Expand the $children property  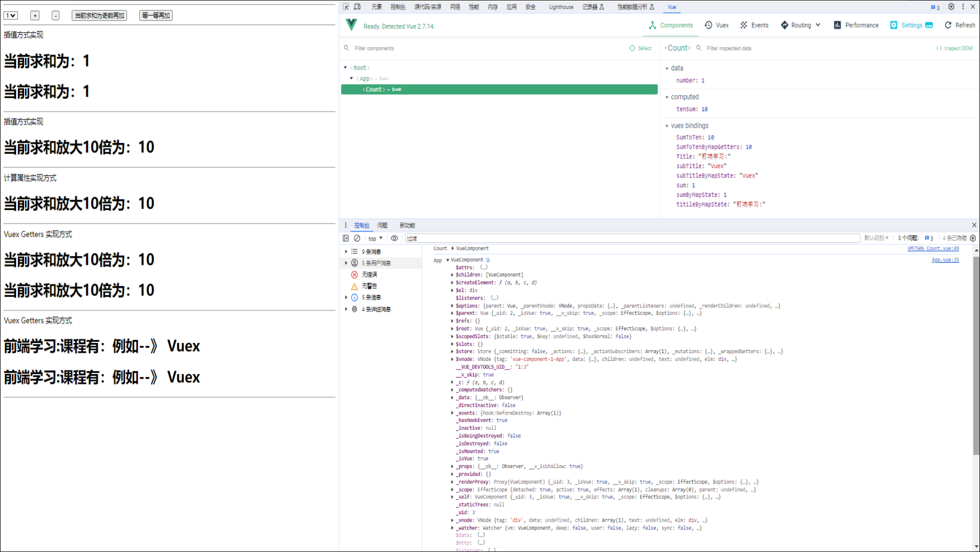[x=452, y=275]
